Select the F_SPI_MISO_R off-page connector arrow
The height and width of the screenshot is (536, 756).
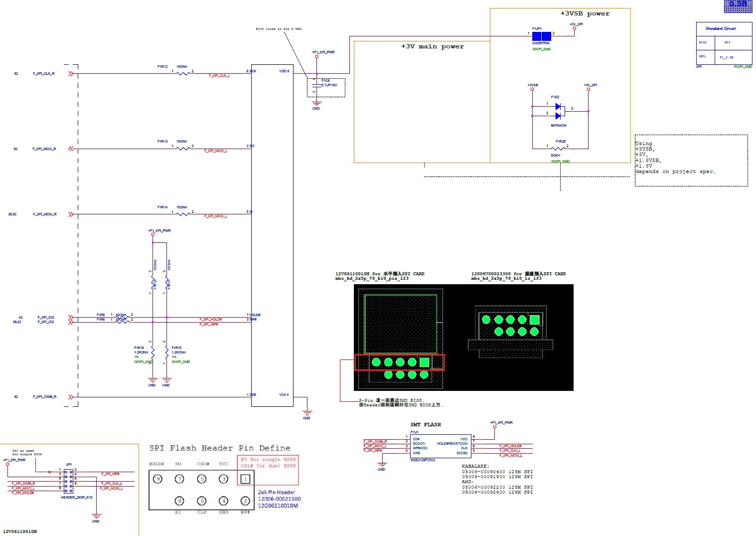point(71,149)
